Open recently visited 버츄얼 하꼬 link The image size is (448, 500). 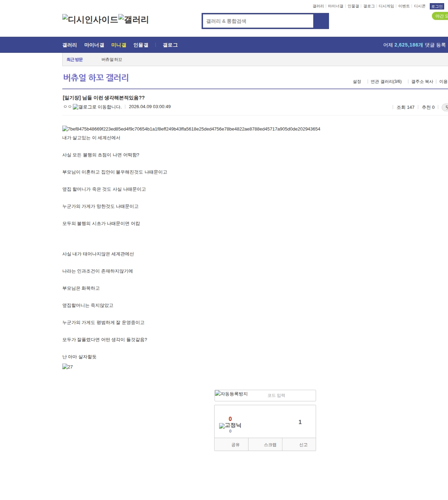tap(112, 59)
